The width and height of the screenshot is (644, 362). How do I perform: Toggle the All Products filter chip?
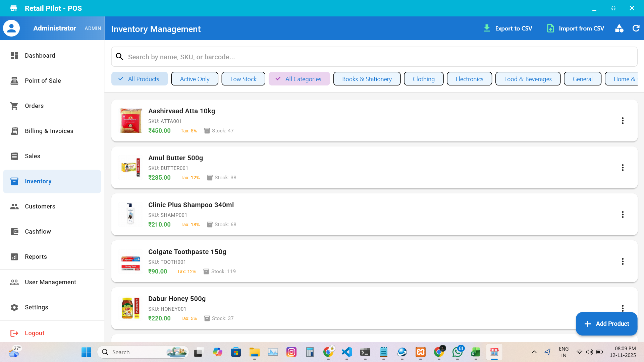point(140,79)
